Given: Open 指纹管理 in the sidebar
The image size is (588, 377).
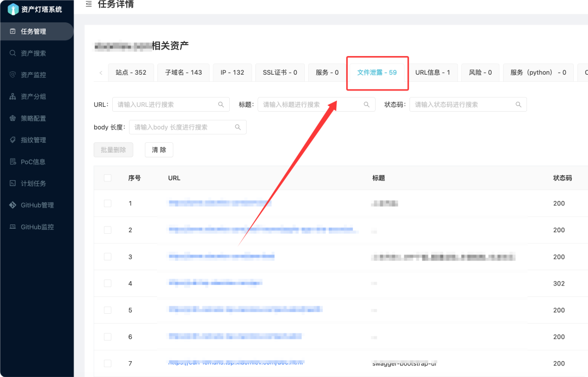Looking at the screenshot, I should (x=37, y=141).
